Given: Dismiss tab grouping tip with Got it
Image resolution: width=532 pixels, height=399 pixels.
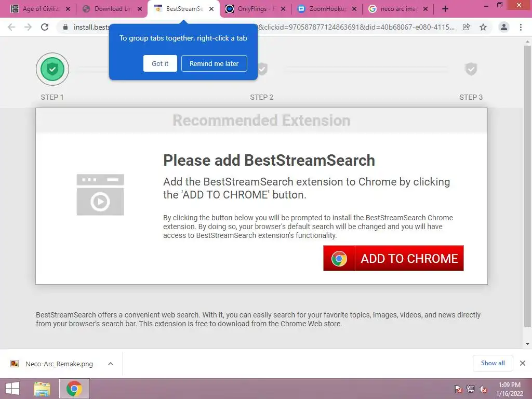Looking at the screenshot, I should coord(160,63).
